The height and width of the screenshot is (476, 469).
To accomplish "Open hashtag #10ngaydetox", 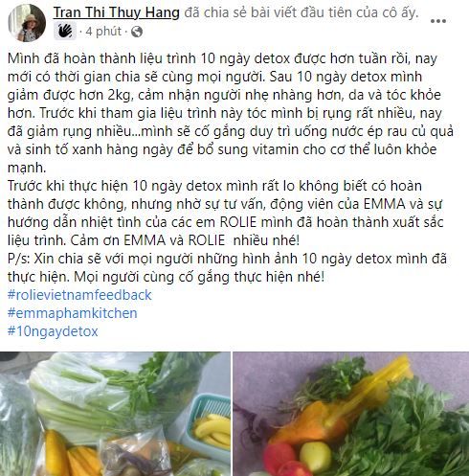I will tap(53, 331).
